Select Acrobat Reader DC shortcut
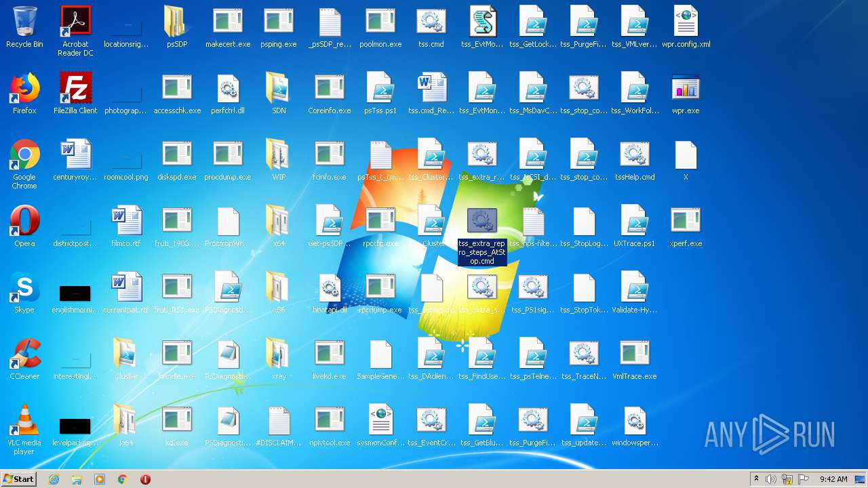The image size is (868, 488). click(75, 22)
